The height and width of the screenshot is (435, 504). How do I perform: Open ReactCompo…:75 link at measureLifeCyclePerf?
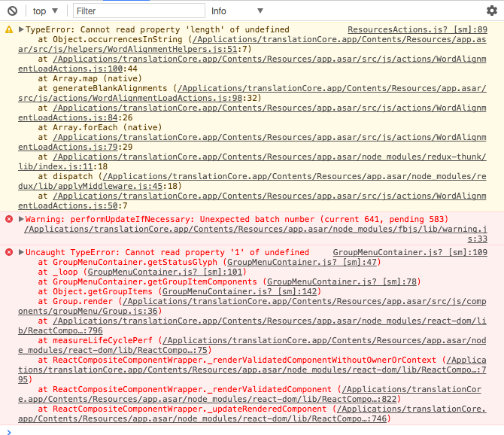(252, 345)
